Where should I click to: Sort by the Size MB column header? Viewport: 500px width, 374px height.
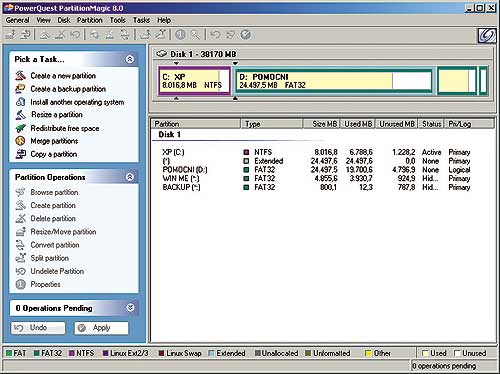[x=322, y=124]
